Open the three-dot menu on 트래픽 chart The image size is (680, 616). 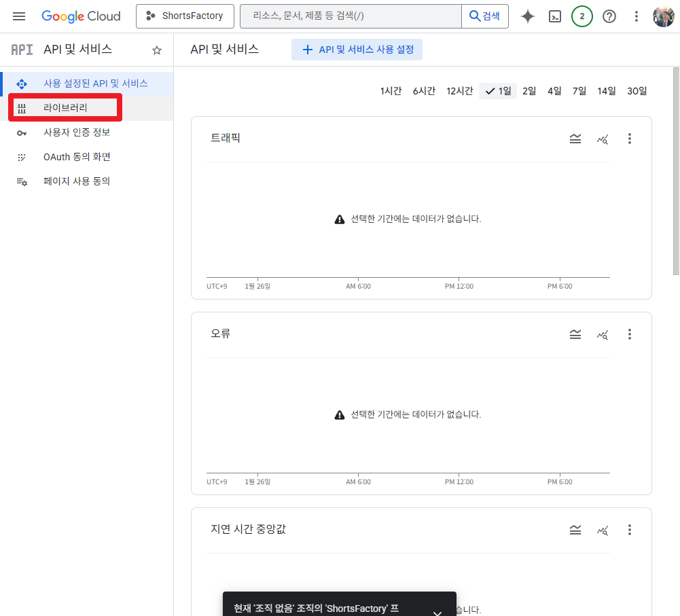629,139
